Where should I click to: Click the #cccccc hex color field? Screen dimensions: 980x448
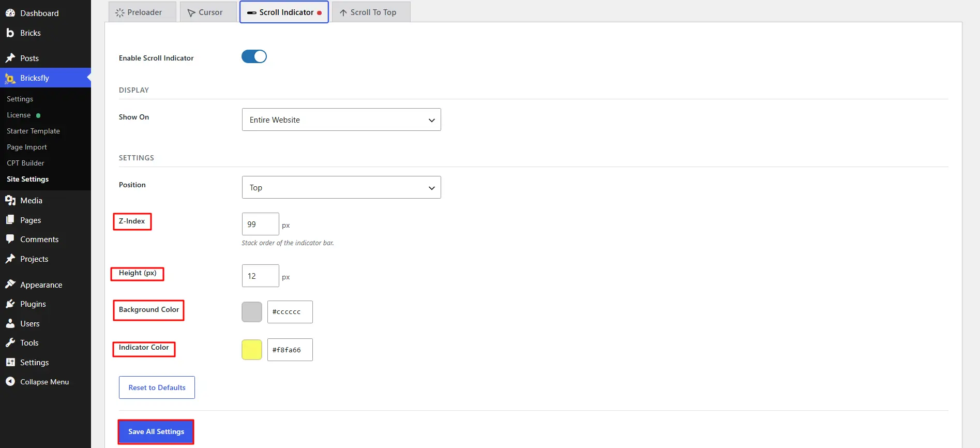(x=290, y=312)
